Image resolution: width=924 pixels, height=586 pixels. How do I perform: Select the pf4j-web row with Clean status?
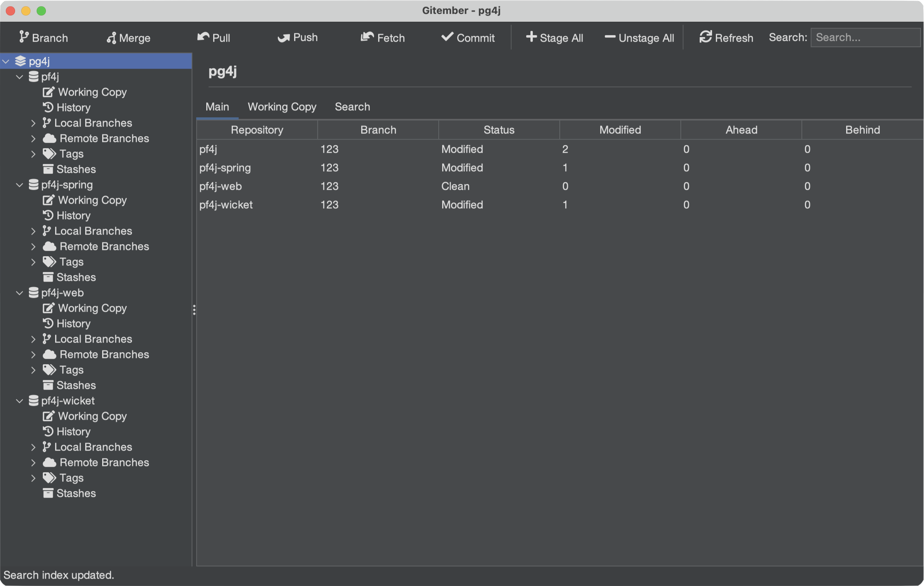pyautogui.click(x=560, y=186)
